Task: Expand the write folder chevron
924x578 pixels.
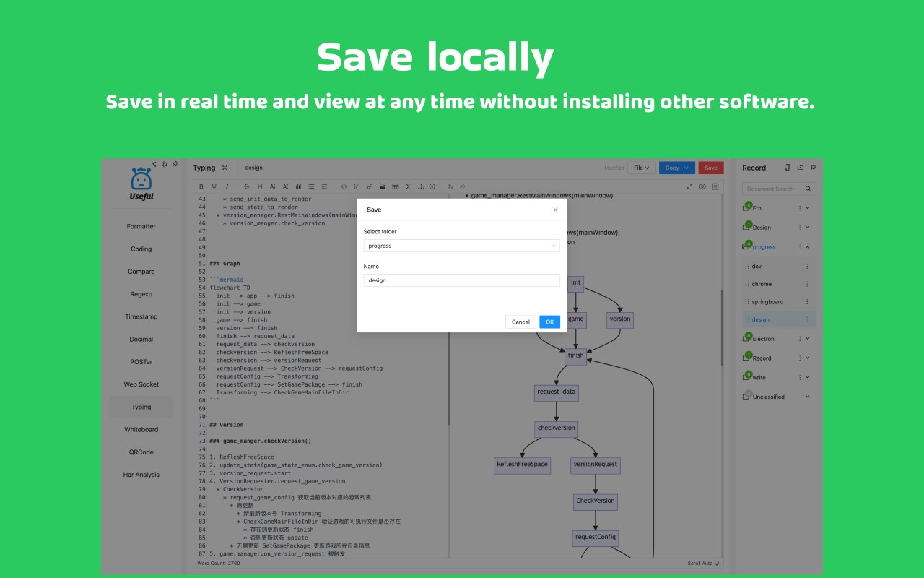Action: point(808,378)
